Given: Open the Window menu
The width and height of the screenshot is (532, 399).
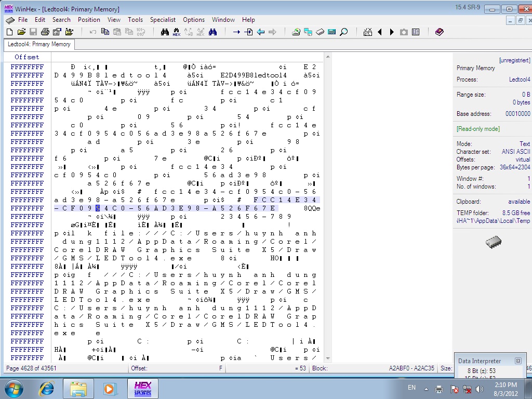Looking at the screenshot, I should 223,20.
